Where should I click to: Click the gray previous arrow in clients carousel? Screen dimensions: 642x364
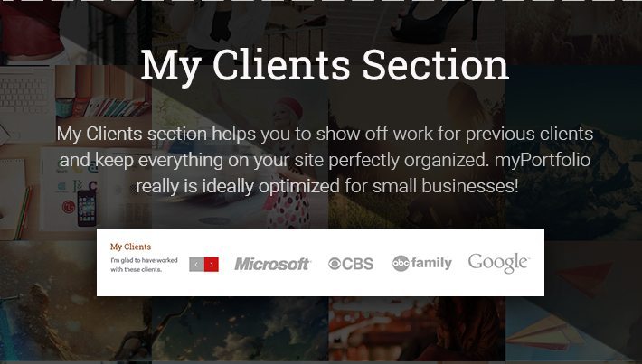point(196,265)
